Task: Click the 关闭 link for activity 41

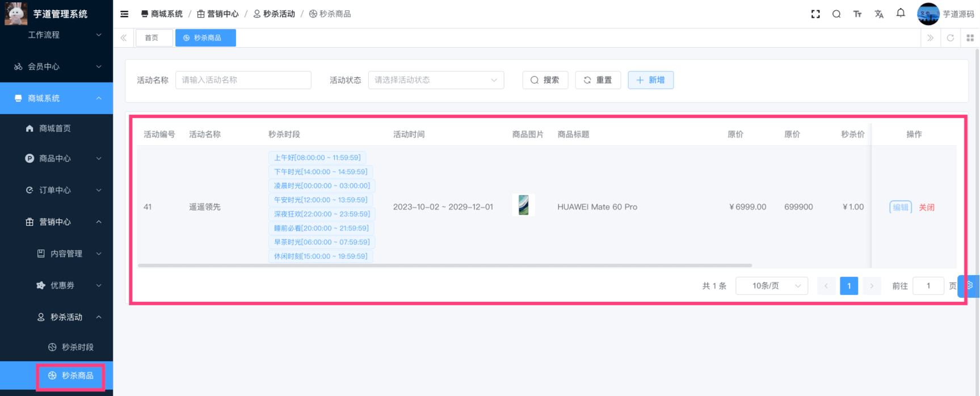Action: coord(926,207)
